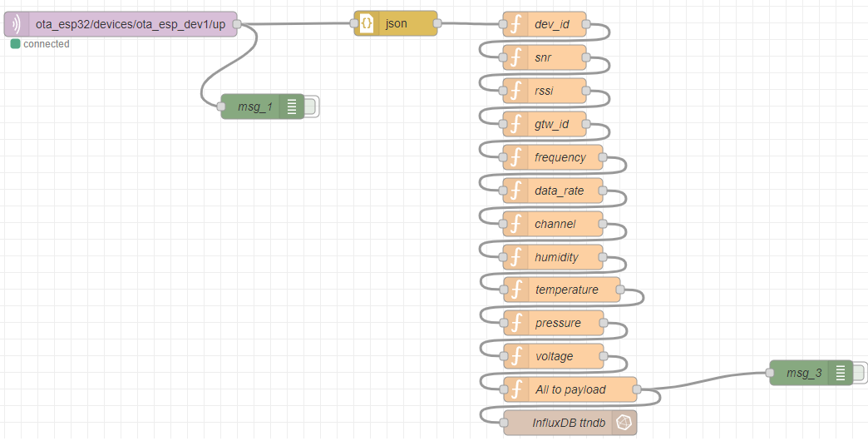Select the data_rate function node

[553, 191]
